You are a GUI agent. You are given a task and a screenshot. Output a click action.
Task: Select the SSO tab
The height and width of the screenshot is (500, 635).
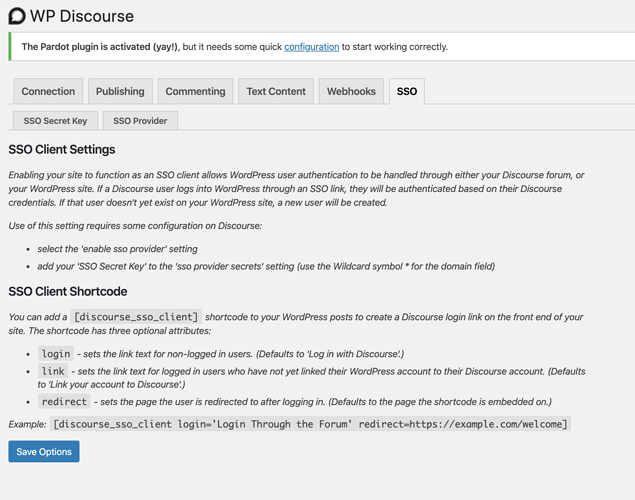point(407,91)
